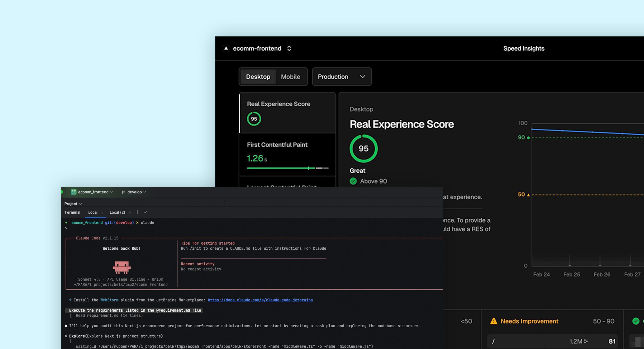Switch to the Desktop view toggle
The image size is (644, 349).
[x=258, y=77]
